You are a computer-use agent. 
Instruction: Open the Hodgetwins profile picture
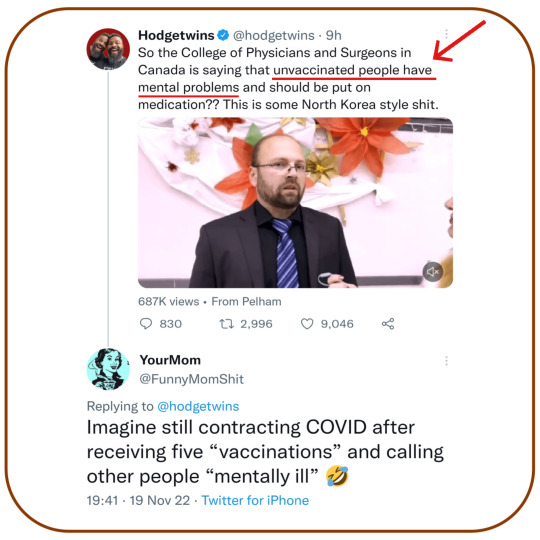point(108,49)
